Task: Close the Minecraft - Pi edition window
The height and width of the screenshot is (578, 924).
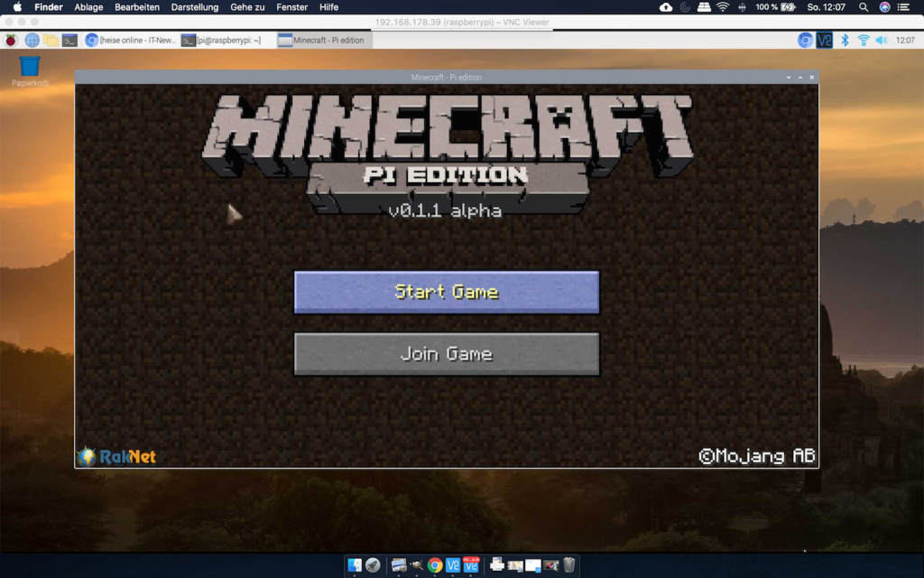Action: click(x=812, y=78)
